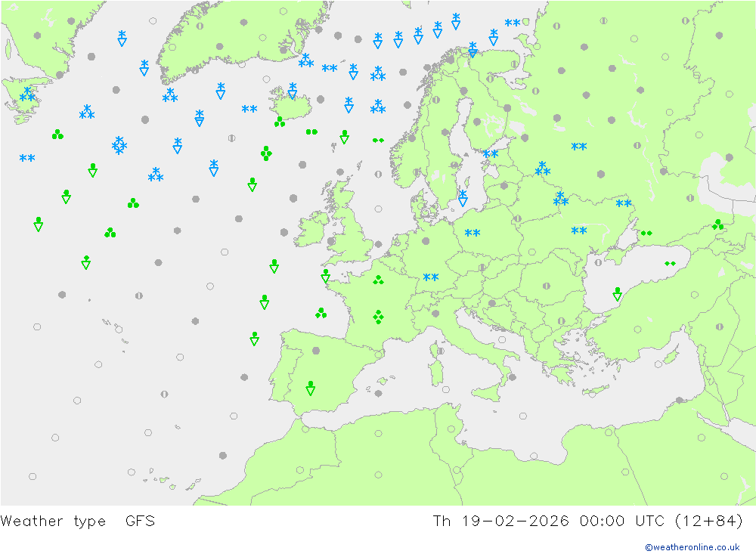The width and height of the screenshot is (756, 554).
Task: Select the gray overcast dot in northern Germany
Action: [426, 241]
